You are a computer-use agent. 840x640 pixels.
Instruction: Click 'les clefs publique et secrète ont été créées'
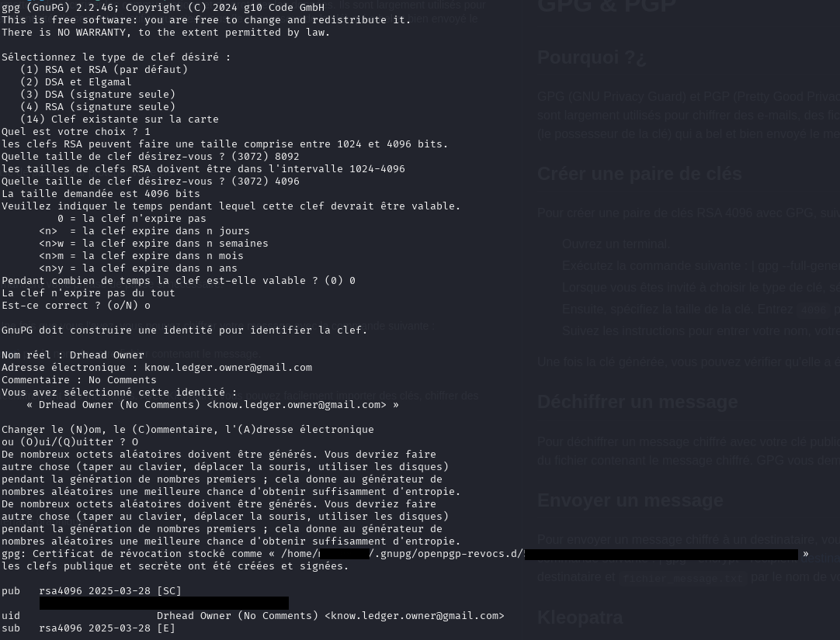[175, 566]
